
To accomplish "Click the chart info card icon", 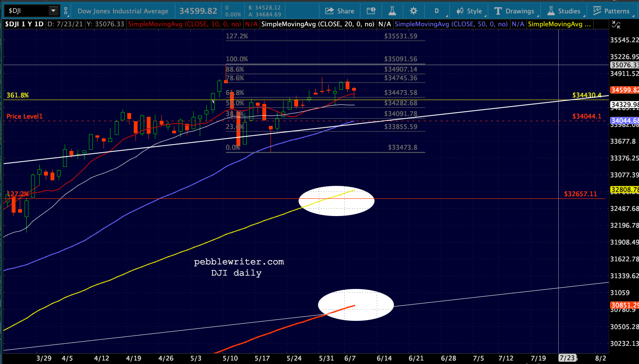I will [371, 11].
